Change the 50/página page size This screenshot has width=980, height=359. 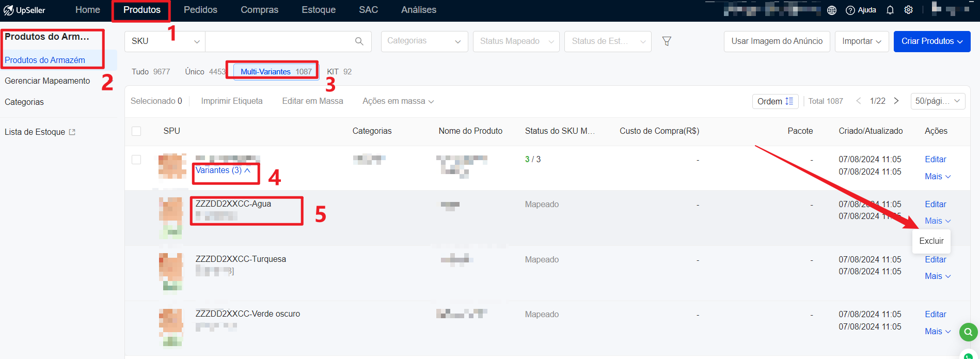point(938,101)
